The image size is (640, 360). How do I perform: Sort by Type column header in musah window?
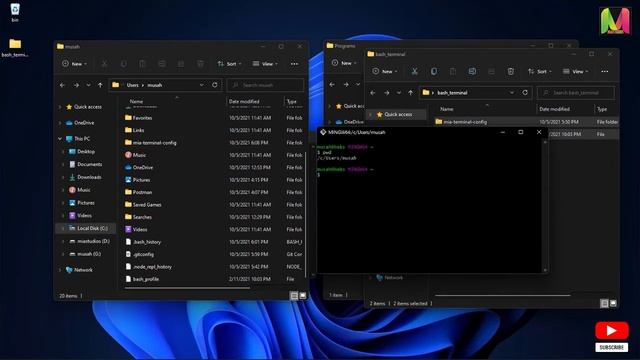291,101
